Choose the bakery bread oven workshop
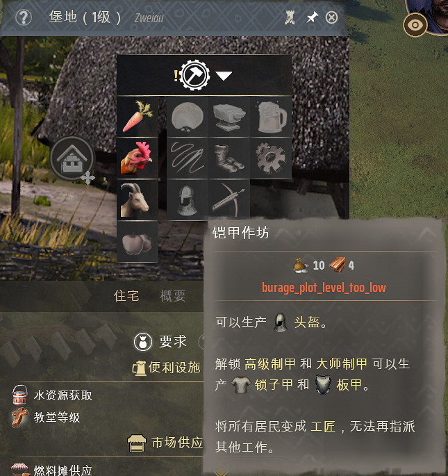 188,117
